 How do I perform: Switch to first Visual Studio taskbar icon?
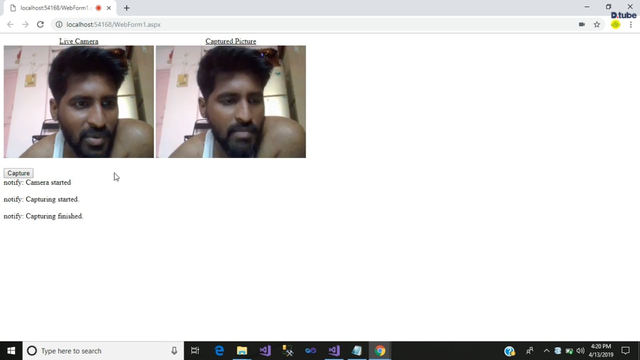pos(265,351)
